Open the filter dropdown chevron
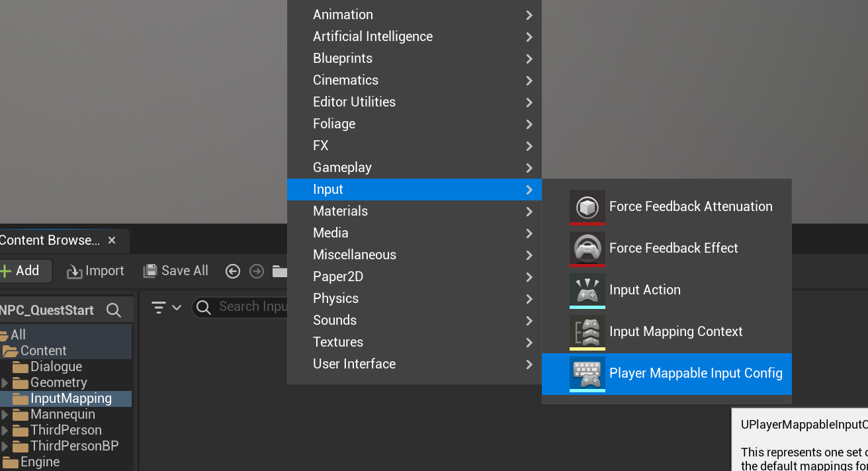 [x=177, y=308]
